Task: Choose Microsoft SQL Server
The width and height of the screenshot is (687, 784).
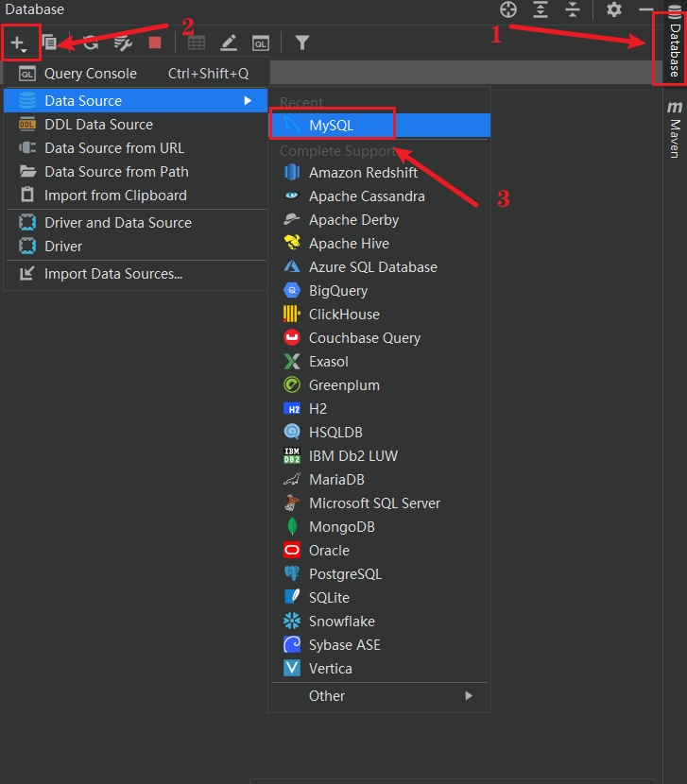Action: tap(380, 503)
